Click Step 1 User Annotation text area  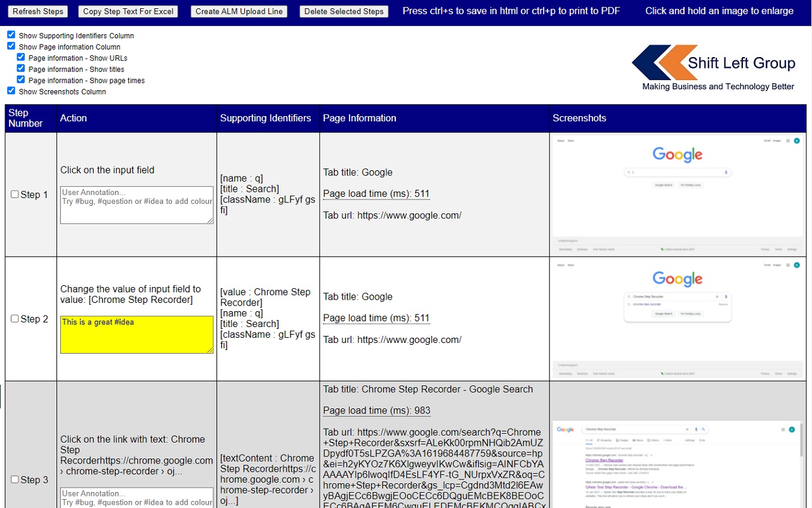pos(137,205)
